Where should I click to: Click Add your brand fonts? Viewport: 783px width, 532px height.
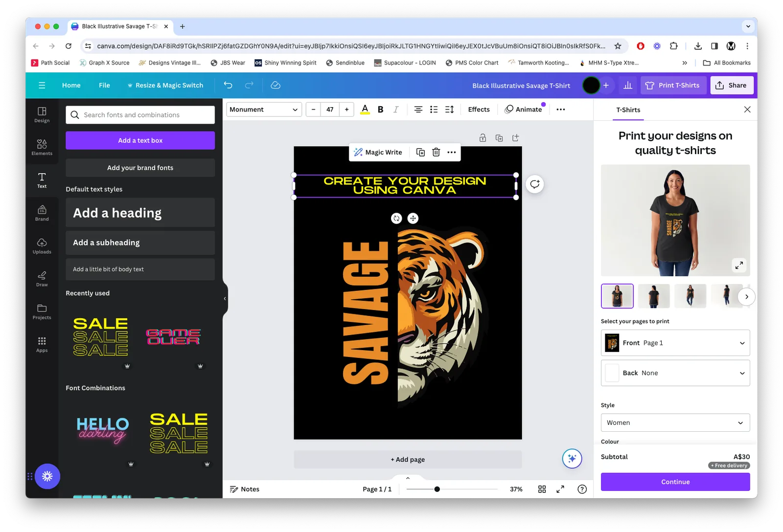(140, 168)
